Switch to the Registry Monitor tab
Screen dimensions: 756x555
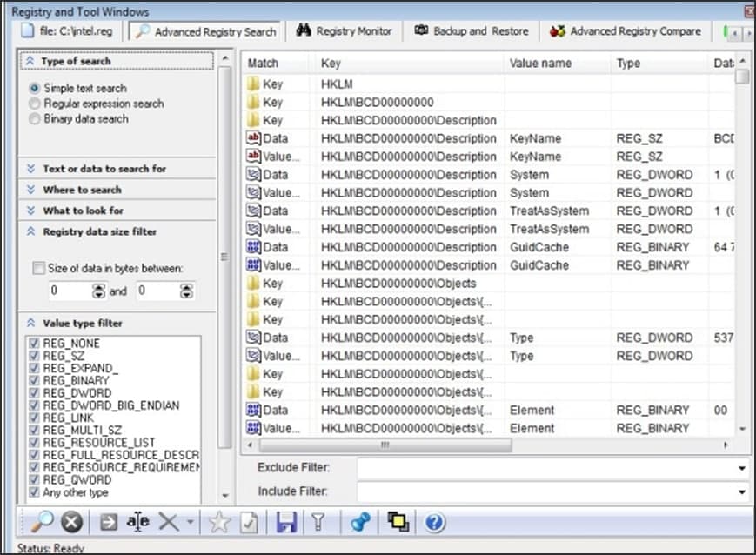pyautogui.click(x=344, y=31)
